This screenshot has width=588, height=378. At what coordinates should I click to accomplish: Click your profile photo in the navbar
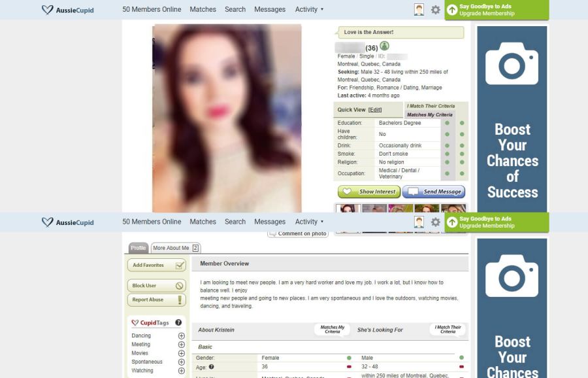coord(417,9)
